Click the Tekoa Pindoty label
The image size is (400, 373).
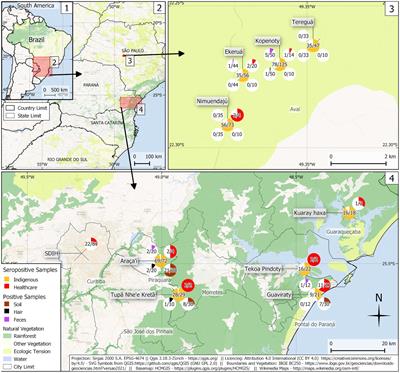pyautogui.click(x=264, y=268)
